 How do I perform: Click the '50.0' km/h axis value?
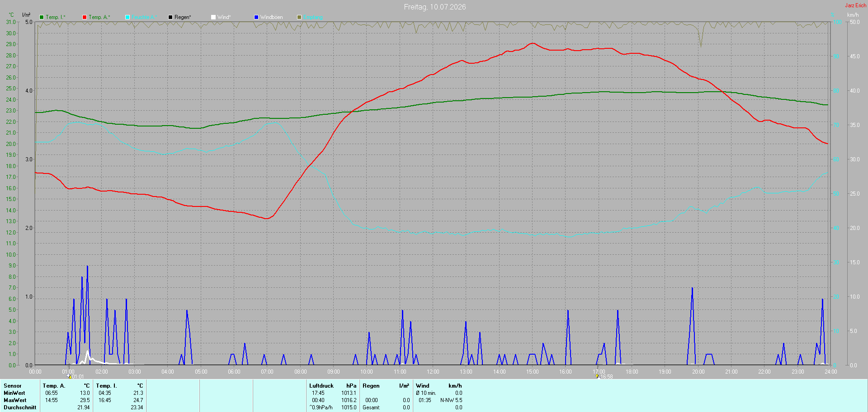855,22
